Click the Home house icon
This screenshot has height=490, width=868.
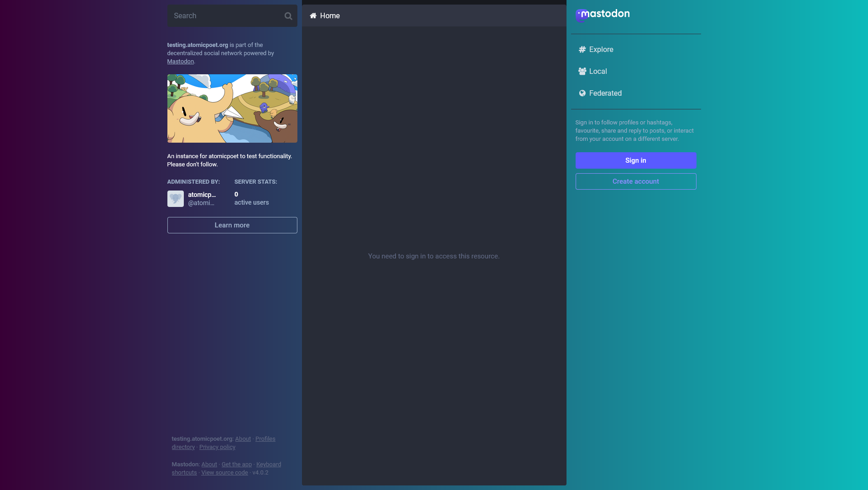[x=313, y=15]
